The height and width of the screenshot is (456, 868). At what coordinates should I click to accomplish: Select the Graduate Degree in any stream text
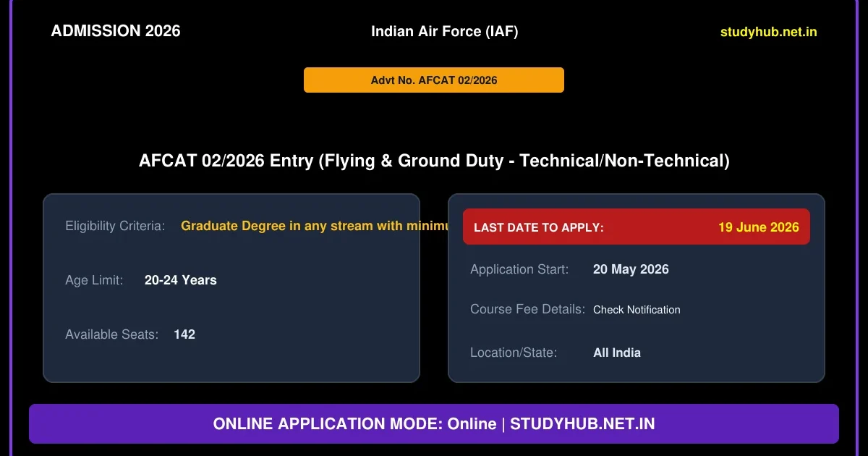click(x=315, y=226)
